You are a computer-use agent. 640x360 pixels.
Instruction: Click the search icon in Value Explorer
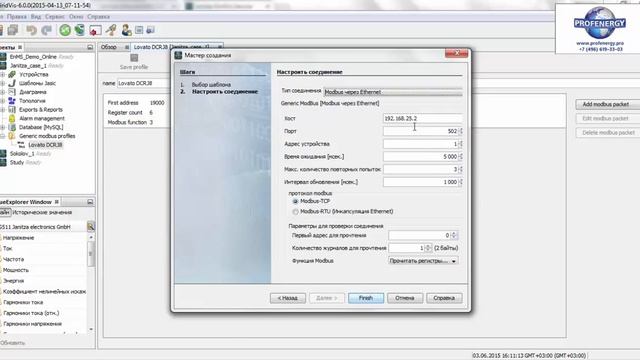91,226
